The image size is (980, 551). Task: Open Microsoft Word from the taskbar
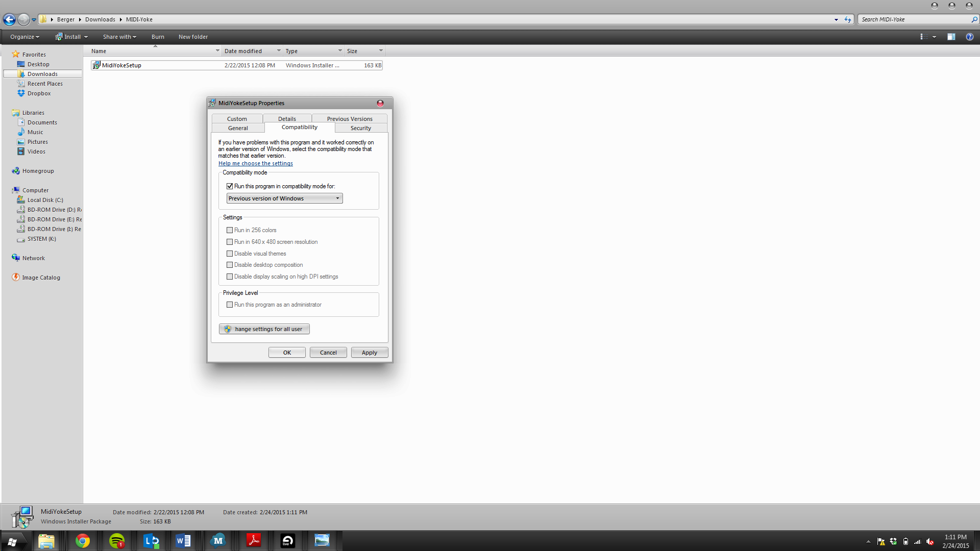183,540
